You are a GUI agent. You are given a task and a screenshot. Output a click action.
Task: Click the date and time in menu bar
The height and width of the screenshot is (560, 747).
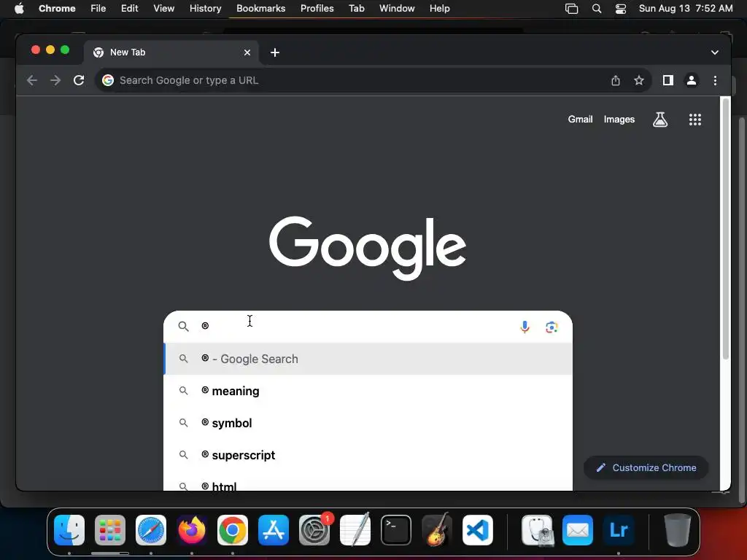click(686, 8)
